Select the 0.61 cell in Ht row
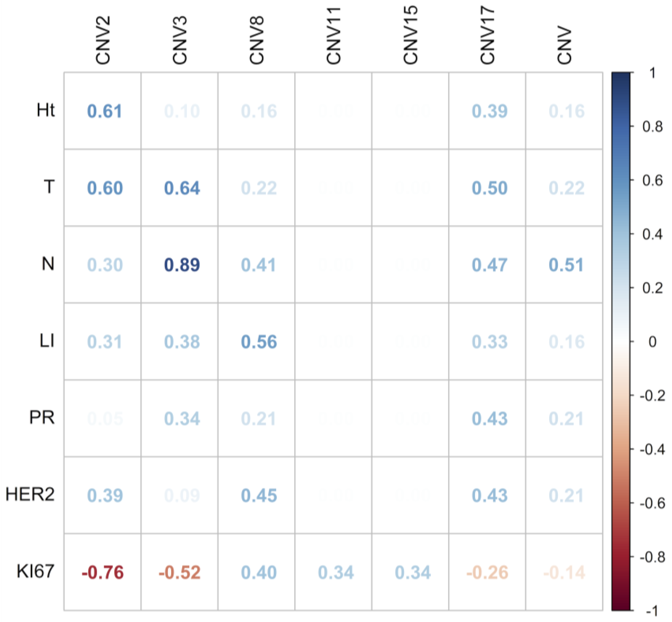The image size is (672, 622). (x=104, y=111)
